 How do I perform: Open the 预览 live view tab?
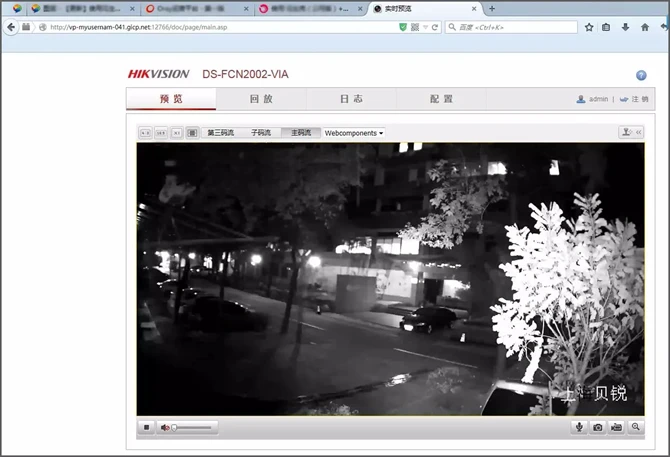[x=171, y=99]
